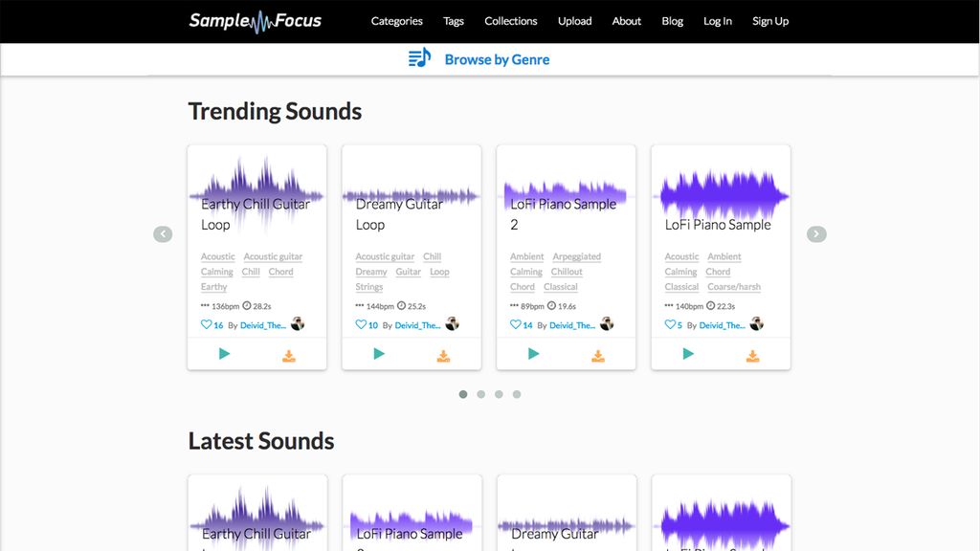Favorite the LoFi Piano Sample 2
This screenshot has width=980, height=551.
(515, 324)
